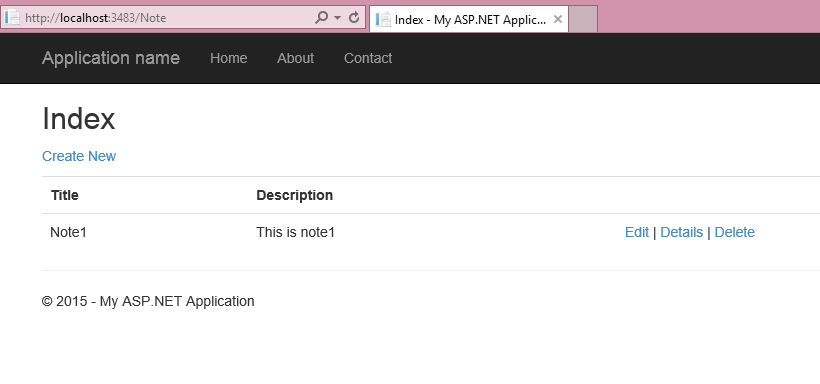
Task: Go to the Application name brand link
Action: (111, 58)
